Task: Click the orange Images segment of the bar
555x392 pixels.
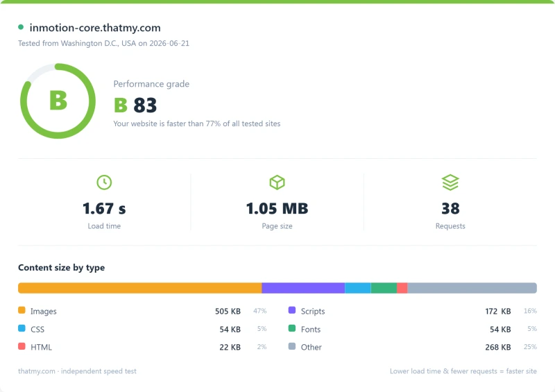Action: click(140, 288)
